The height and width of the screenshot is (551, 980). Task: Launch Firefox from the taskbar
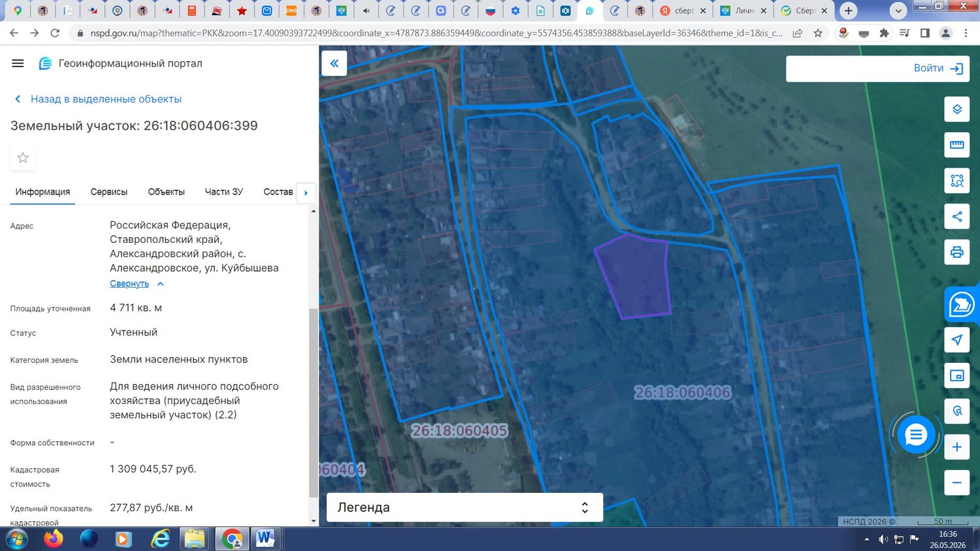[x=54, y=539]
